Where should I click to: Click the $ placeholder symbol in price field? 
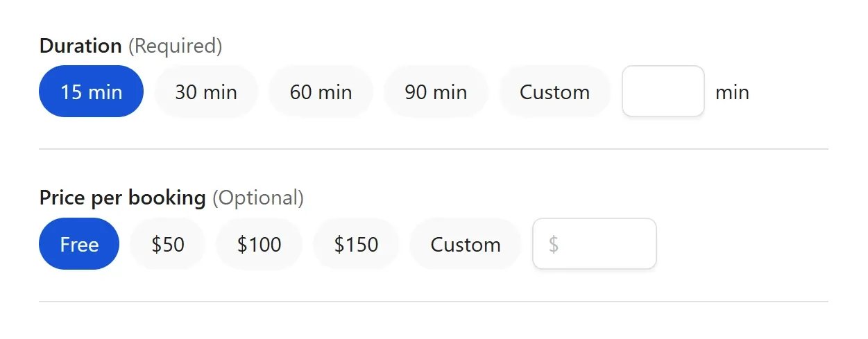tap(554, 244)
